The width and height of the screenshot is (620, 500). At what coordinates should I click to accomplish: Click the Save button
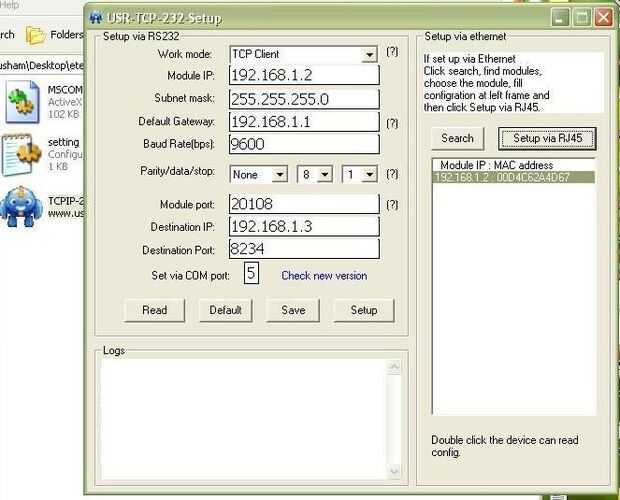coord(293,310)
